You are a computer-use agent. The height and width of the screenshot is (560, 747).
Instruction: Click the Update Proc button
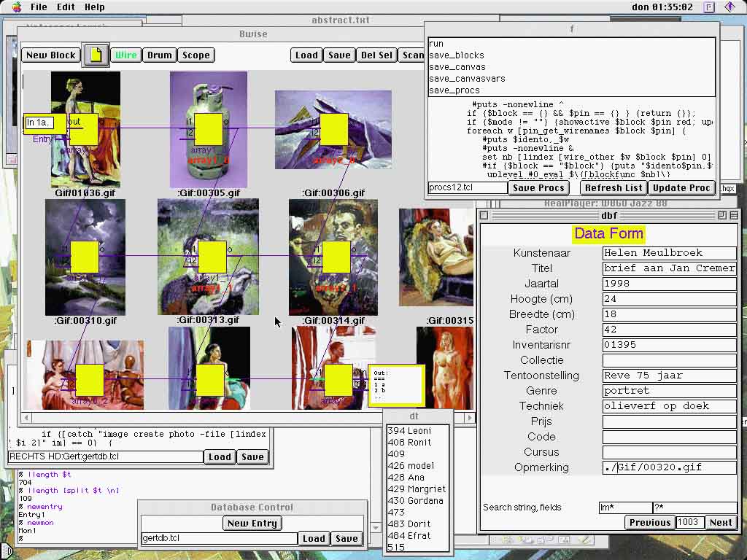(x=681, y=188)
